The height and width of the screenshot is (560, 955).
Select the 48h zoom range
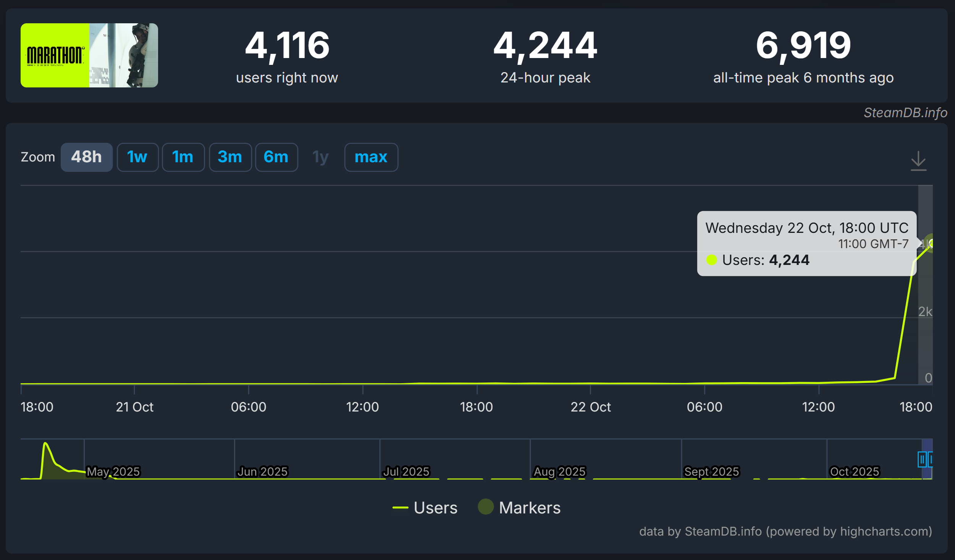86,157
